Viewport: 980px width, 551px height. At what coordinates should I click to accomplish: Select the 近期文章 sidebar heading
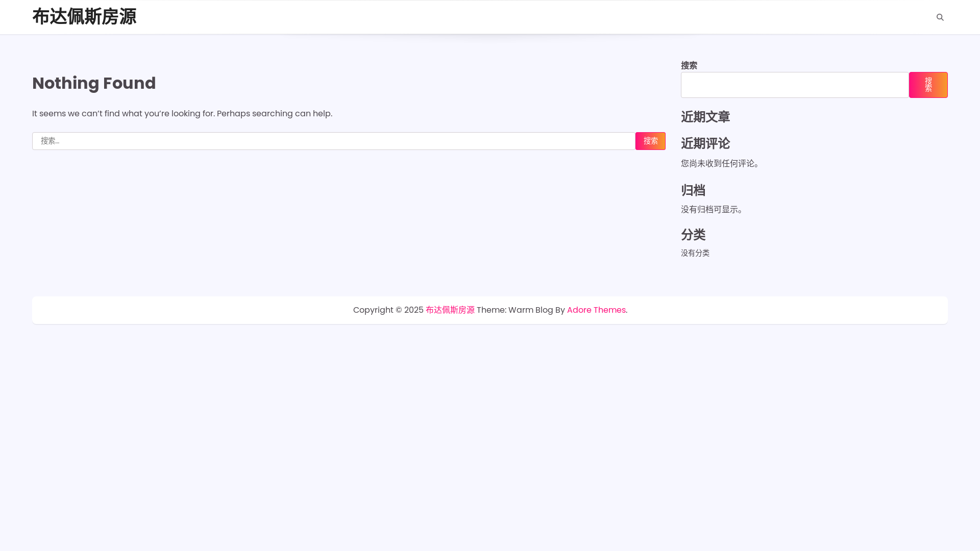click(x=705, y=117)
